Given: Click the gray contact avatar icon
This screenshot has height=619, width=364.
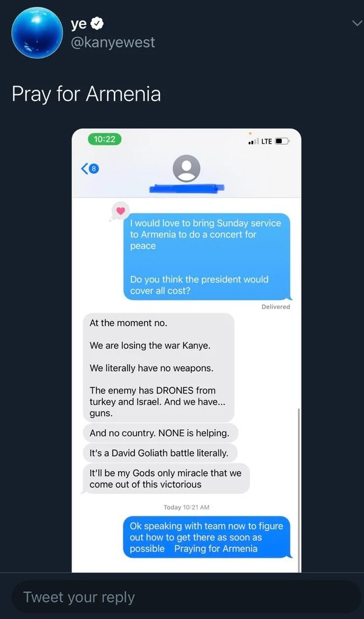Looking at the screenshot, I should pyautogui.click(x=187, y=168).
